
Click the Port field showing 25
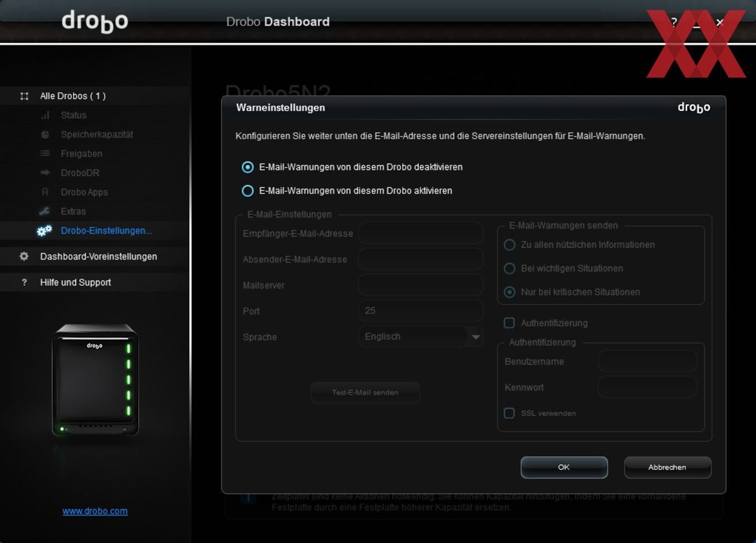click(421, 311)
